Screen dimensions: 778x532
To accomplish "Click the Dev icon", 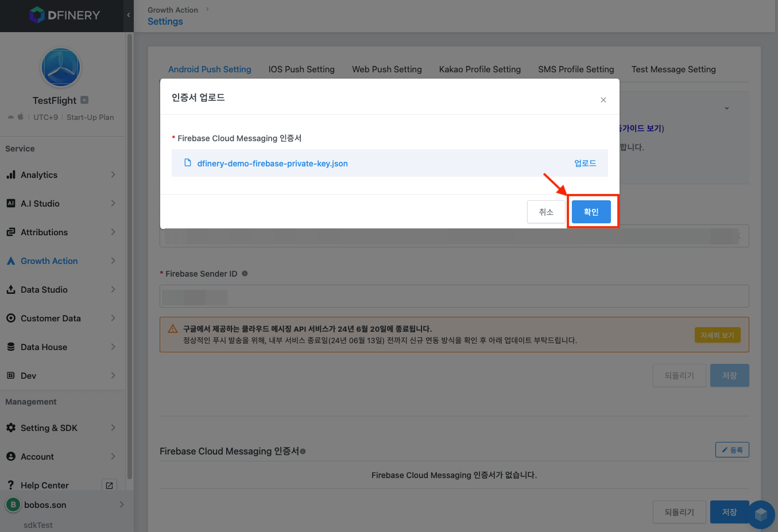I will (11, 375).
